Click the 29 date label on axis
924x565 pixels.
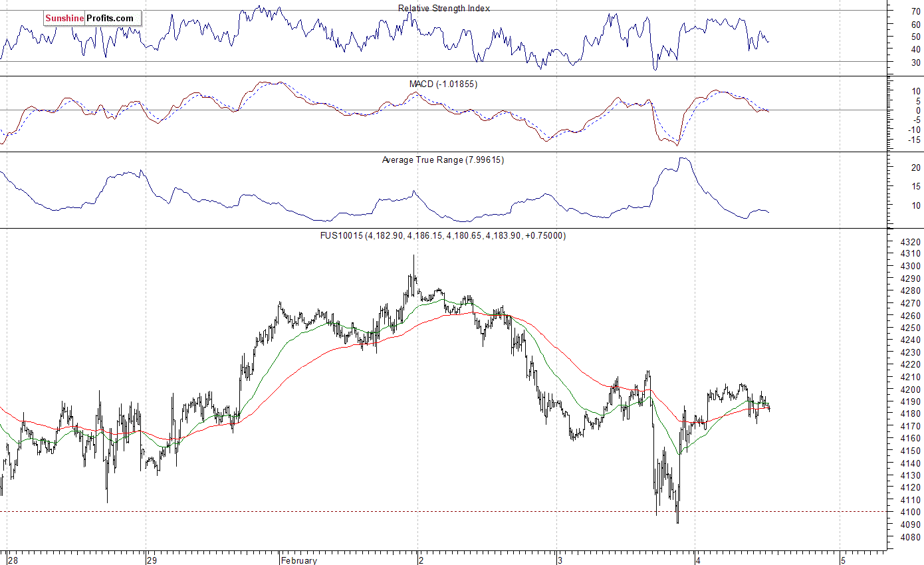tap(152, 560)
